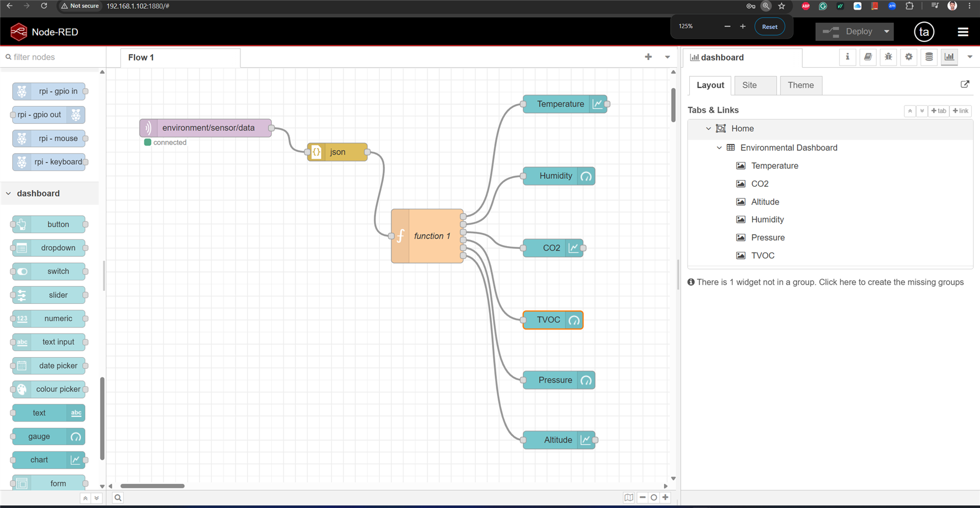Select the numeric palette node
This screenshot has width=980, height=508.
pos(49,318)
